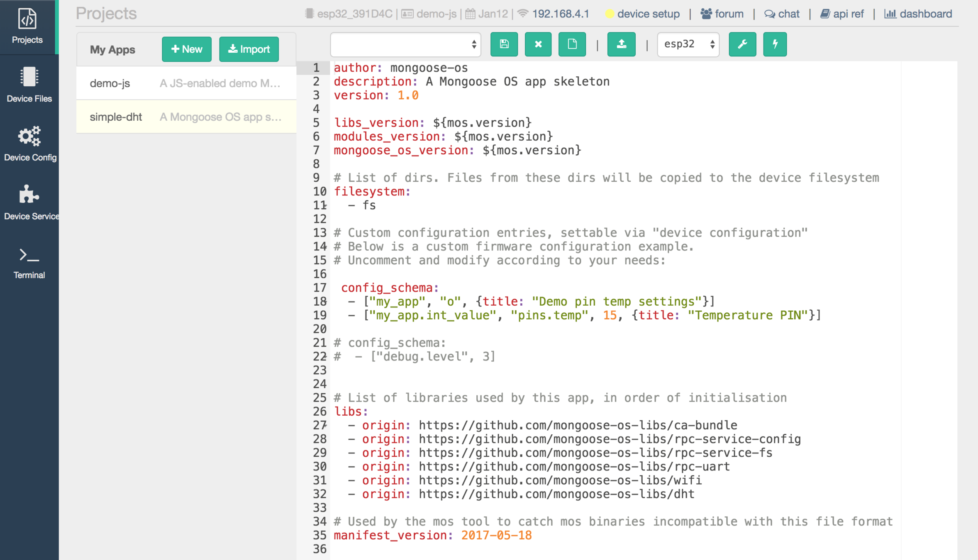
Task: Click the Import app button
Action: [x=249, y=49]
